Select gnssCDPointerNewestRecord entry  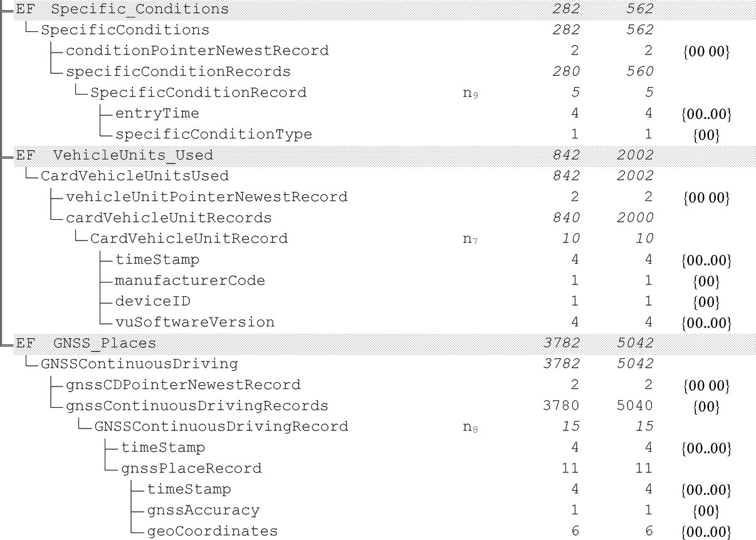(x=183, y=385)
